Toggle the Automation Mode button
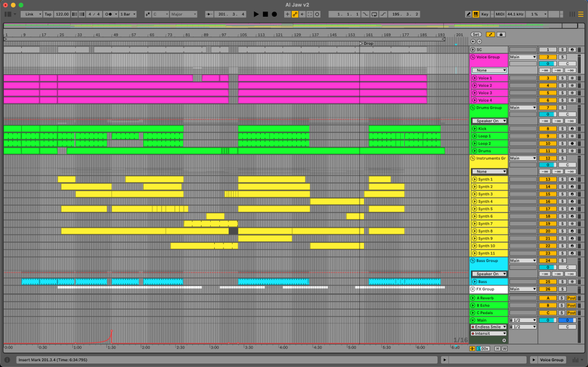 point(490,34)
